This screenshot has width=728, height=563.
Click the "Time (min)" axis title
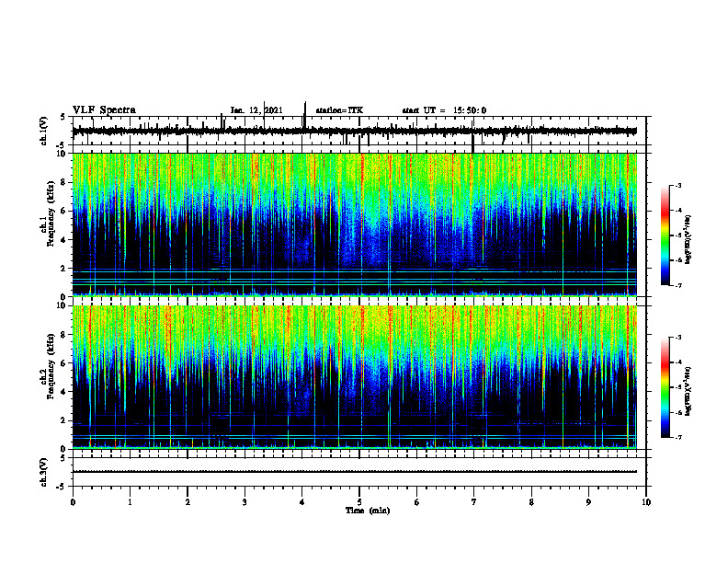pos(368,511)
